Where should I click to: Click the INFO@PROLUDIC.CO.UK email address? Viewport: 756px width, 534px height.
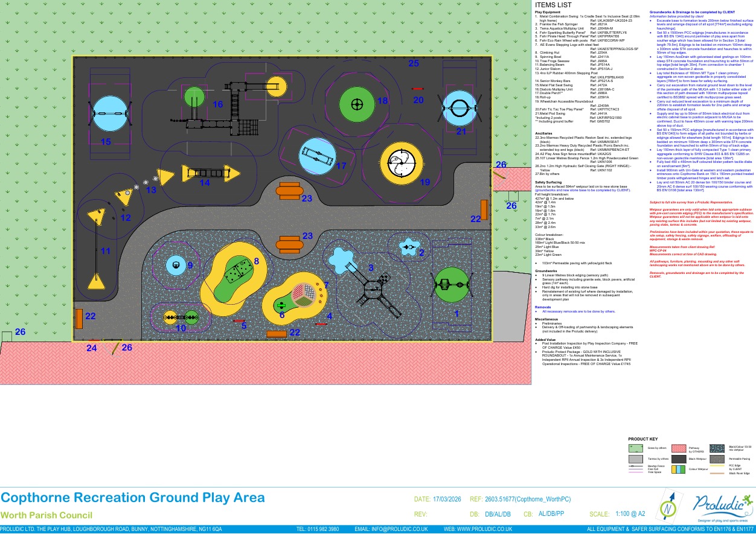coord(391,529)
